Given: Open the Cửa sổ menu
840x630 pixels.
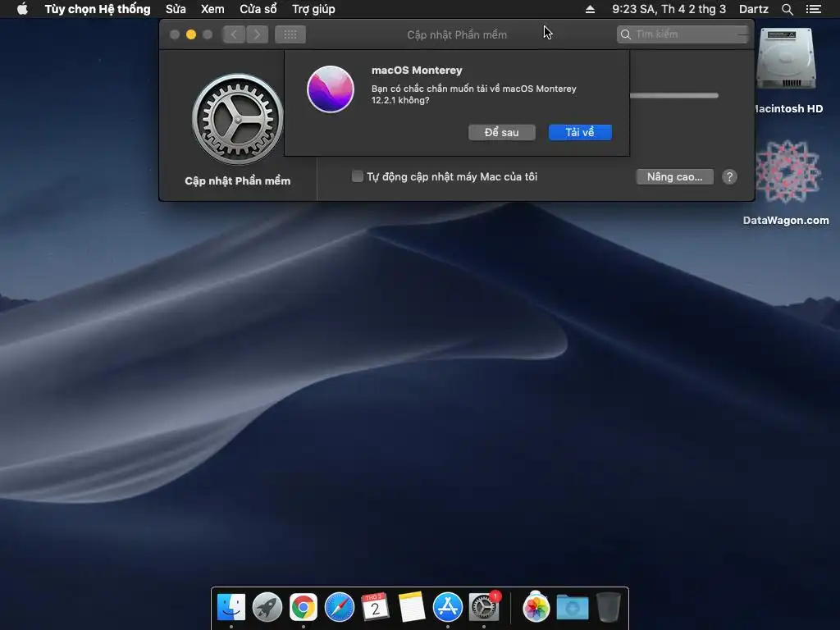Looking at the screenshot, I should [x=258, y=9].
